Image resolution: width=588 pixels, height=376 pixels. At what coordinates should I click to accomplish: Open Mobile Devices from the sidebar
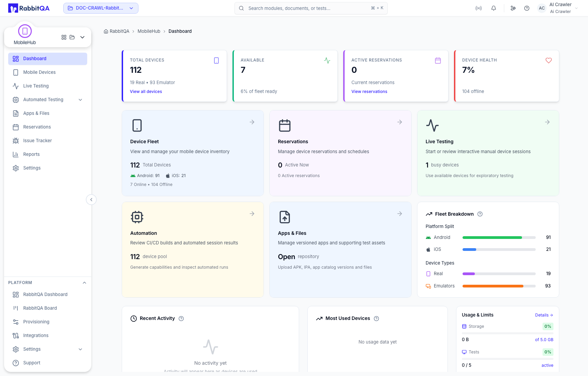point(48,72)
